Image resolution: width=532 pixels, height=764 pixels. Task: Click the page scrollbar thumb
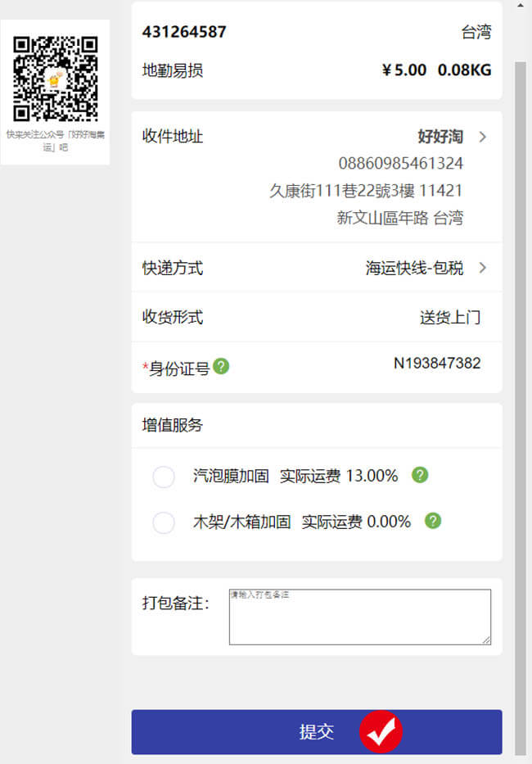point(521,409)
